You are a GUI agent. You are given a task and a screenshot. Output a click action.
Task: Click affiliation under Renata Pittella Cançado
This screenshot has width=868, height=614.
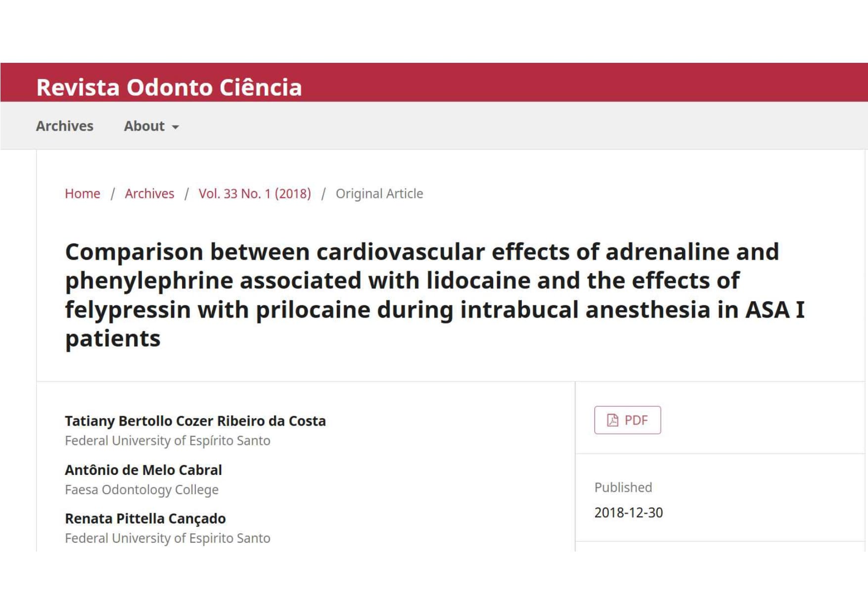pyautogui.click(x=168, y=538)
